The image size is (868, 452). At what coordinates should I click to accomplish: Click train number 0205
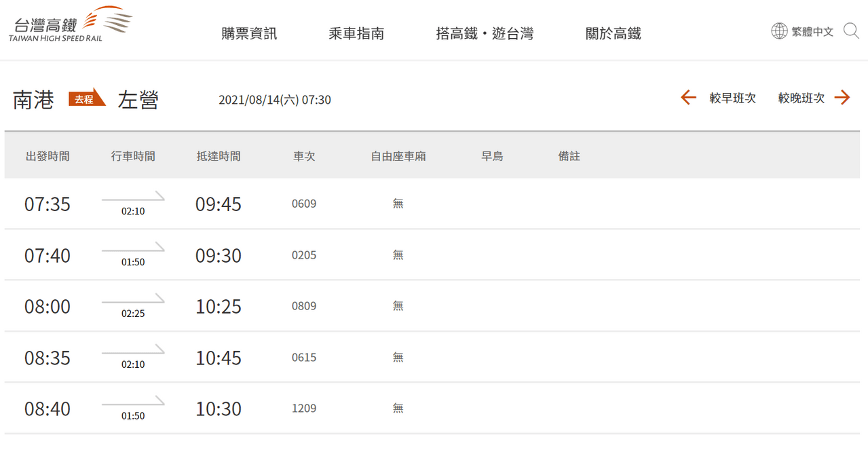[x=304, y=255]
